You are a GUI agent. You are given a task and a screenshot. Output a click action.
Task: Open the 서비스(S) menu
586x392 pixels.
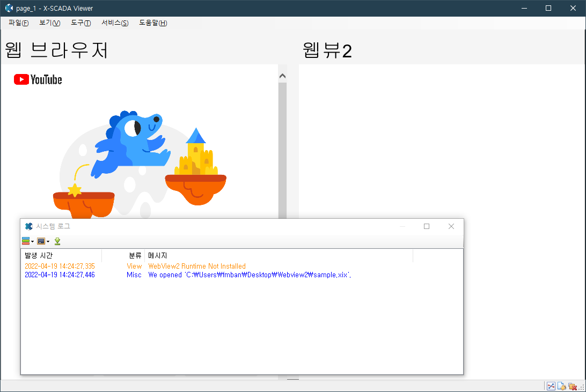[115, 23]
